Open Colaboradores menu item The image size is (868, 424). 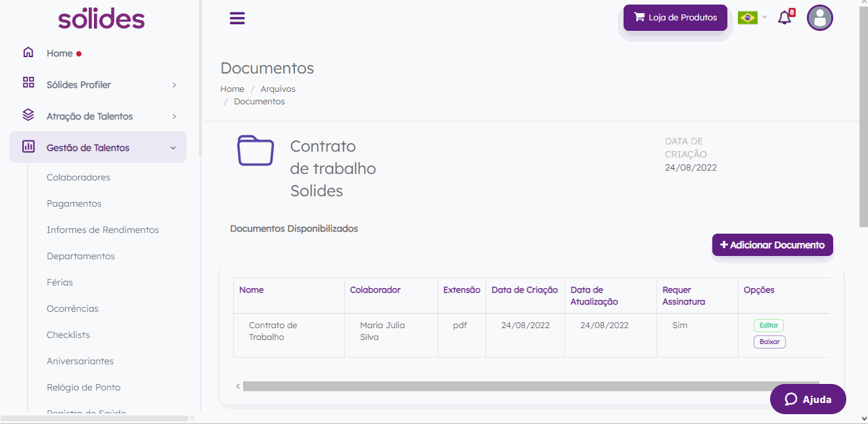pos(78,177)
